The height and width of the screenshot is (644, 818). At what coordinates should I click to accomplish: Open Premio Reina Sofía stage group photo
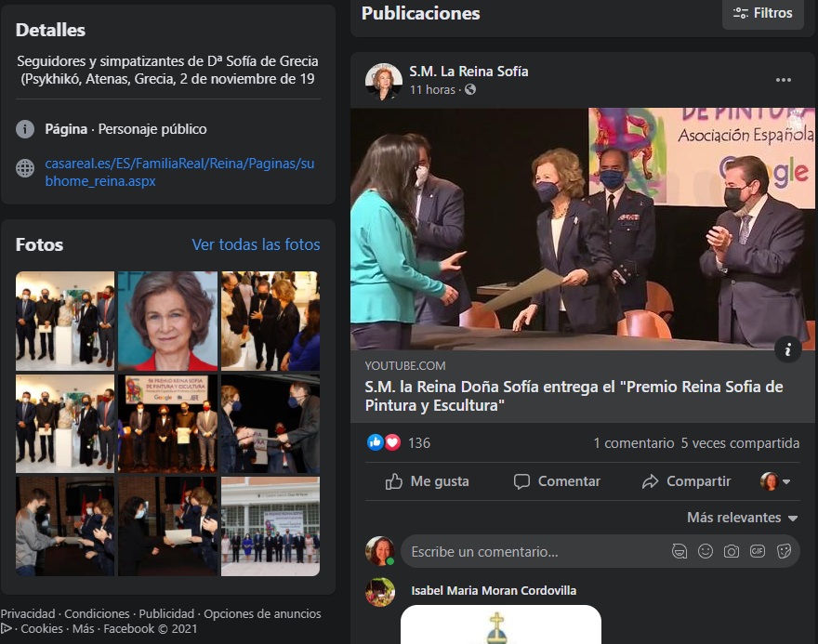[x=167, y=424]
